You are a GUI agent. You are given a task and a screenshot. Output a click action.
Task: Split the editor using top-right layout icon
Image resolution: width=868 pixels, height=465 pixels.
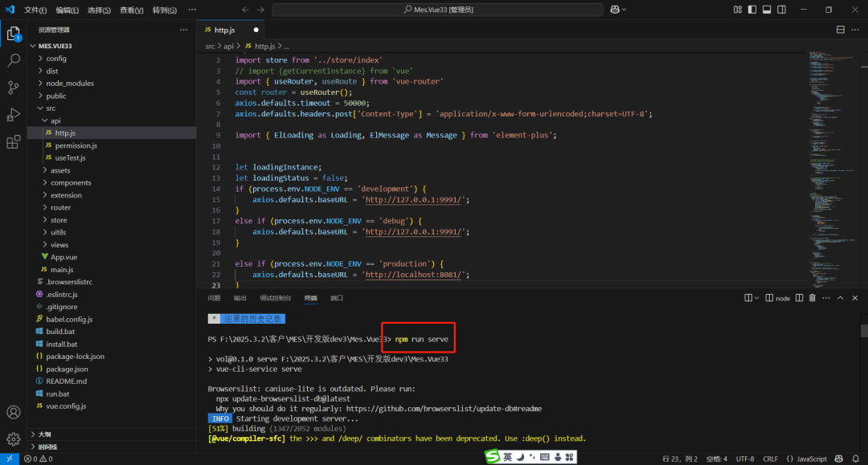(841, 30)
